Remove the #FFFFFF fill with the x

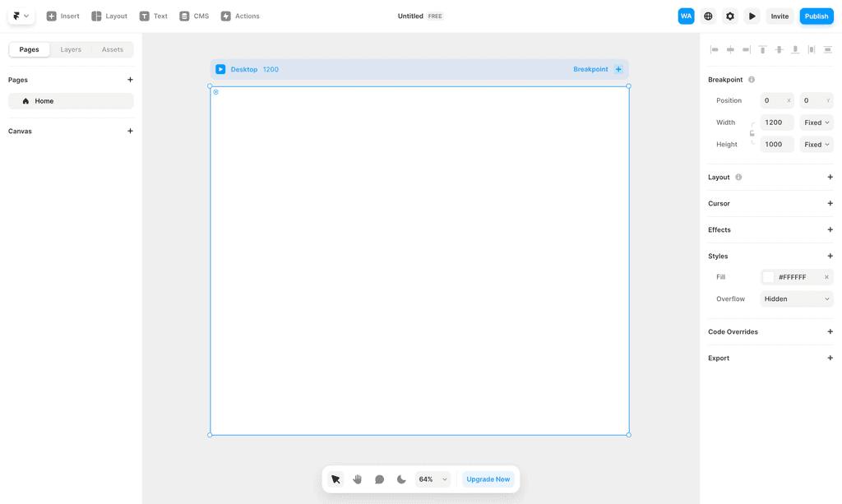(x=828, y=277)
